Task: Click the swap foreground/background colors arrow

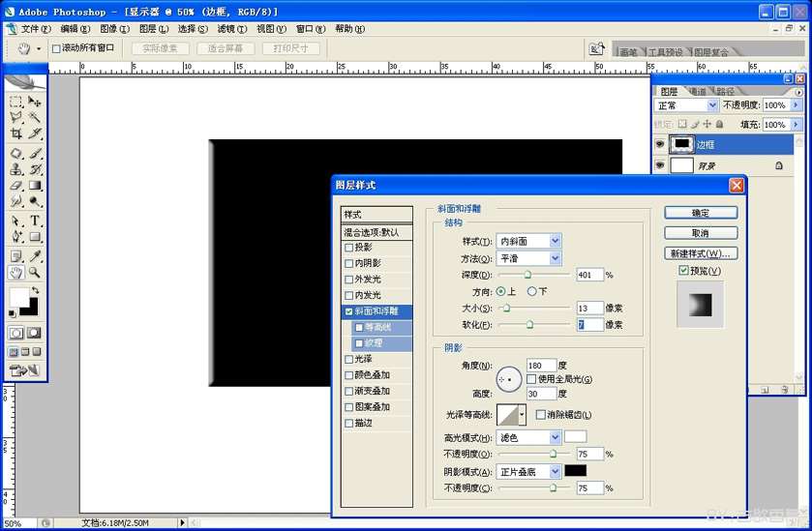Action: pyautogui.click(x=36, y=290)
